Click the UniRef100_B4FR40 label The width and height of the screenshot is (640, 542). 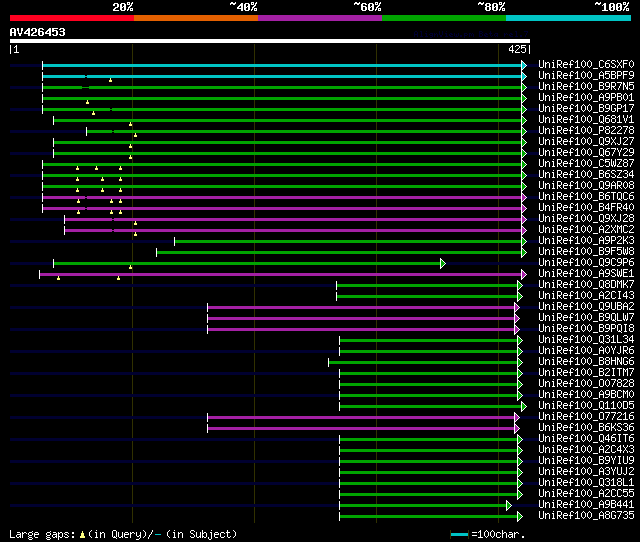(x=586, y=208)
